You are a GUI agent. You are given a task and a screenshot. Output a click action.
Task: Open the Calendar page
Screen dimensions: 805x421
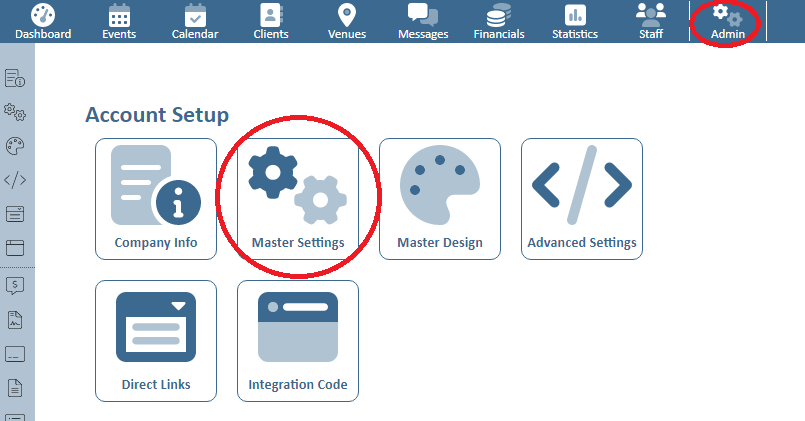coord(194,21)
